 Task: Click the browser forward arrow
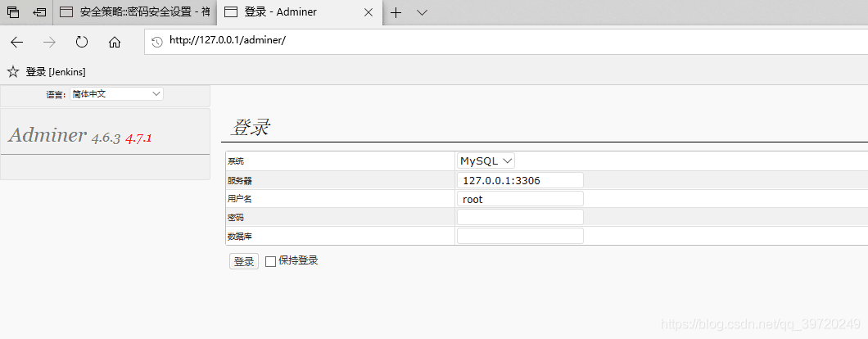[49, 42]
